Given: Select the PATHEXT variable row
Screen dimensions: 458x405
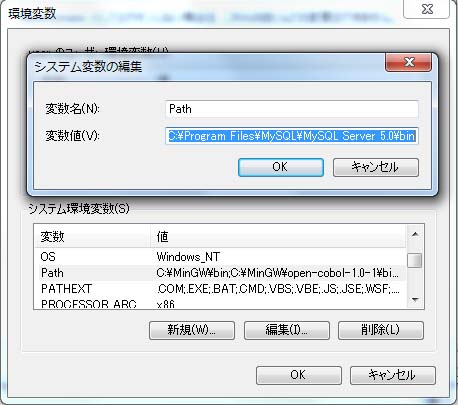Looking at the screenshot, I should (x=220, y=289).
